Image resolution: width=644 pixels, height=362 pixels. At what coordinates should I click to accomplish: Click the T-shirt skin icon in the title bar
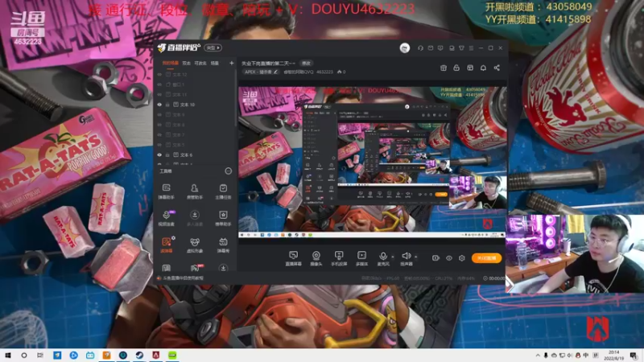pyautogui.click(x=461, y=48)
